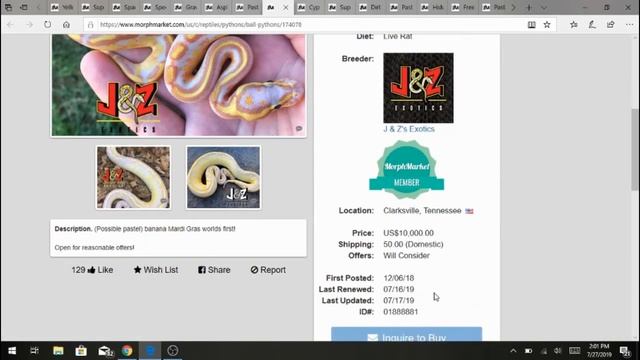640x360 pixels.
Task: Click the comment icon on main photo
Action: click(x=299, y=129)
